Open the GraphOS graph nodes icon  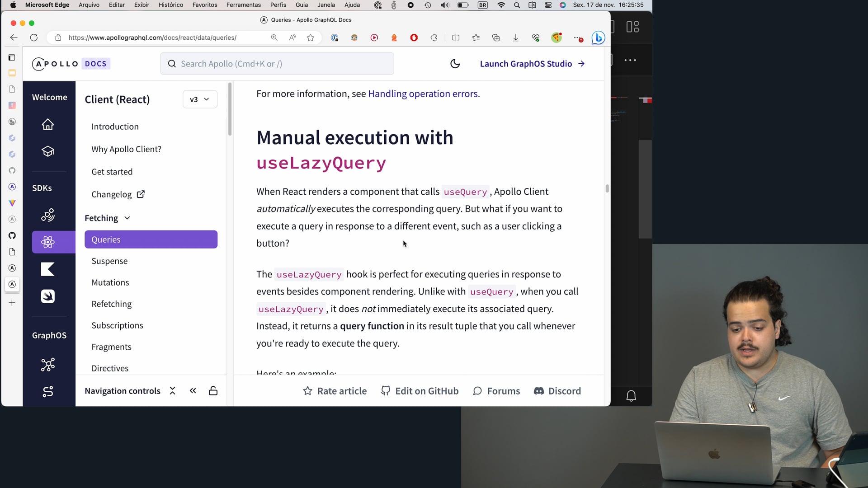[48, 365]
